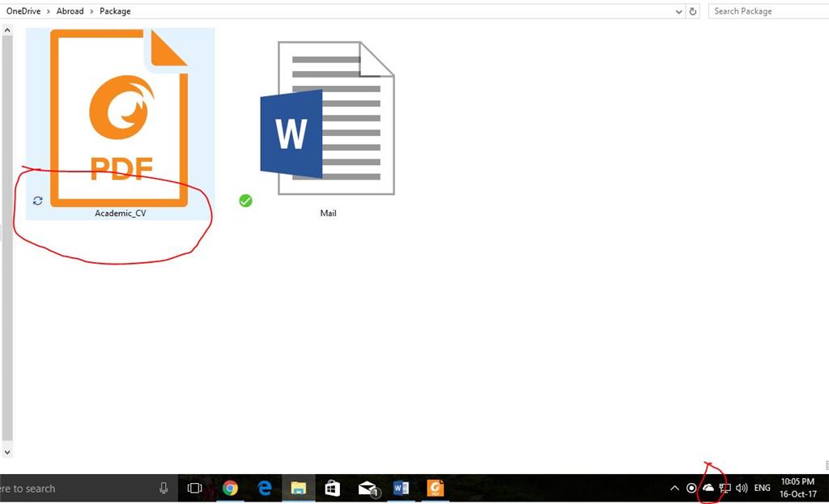Open the address bar history dropdown
The height and width of the screenshot is (504, 829).
click(679, 11)
